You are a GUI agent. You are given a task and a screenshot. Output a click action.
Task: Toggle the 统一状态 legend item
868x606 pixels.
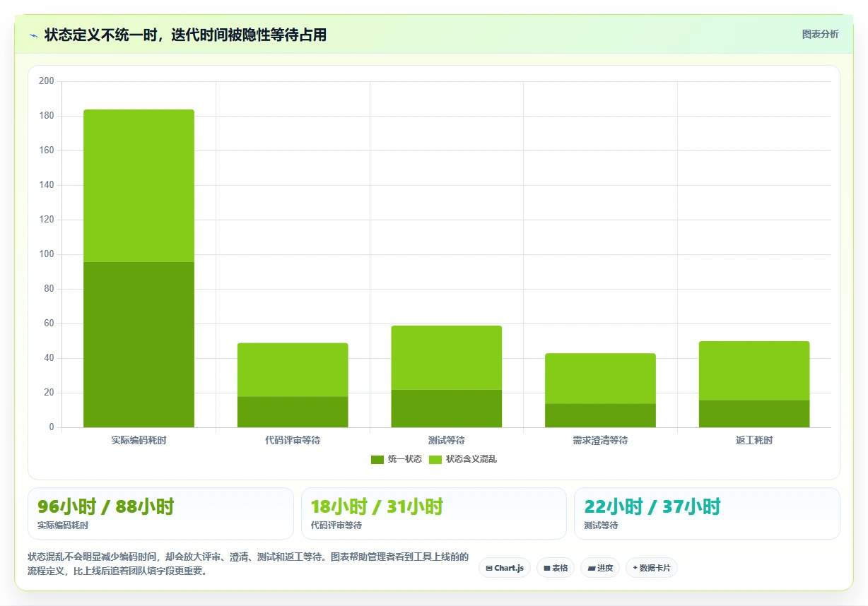(x=397, y=459)
